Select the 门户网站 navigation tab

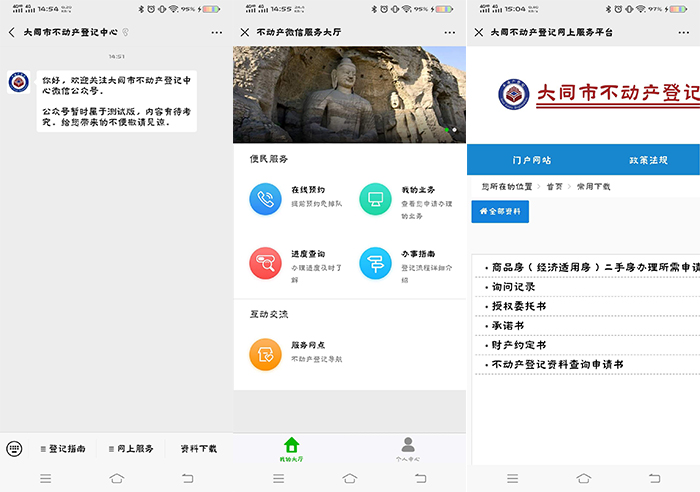click(x=531, y=160)
